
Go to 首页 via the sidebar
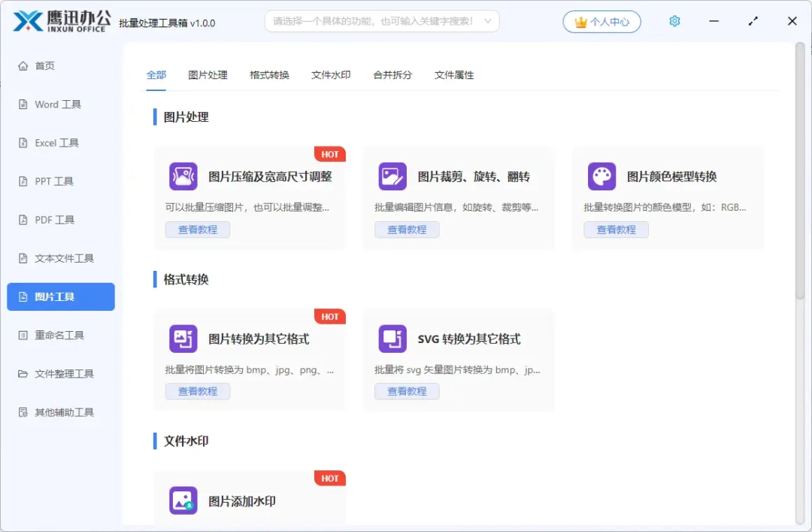coord(44,65)
